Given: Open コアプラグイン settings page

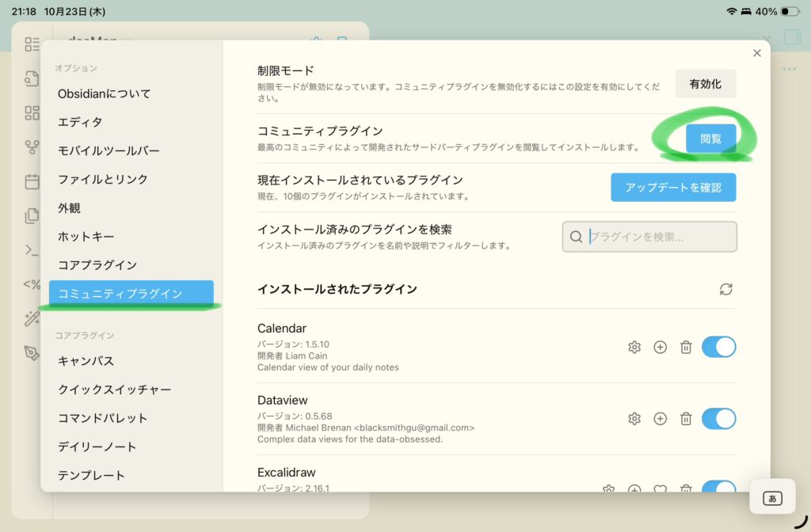Looking at the screenshot, I should click(97, 264).
